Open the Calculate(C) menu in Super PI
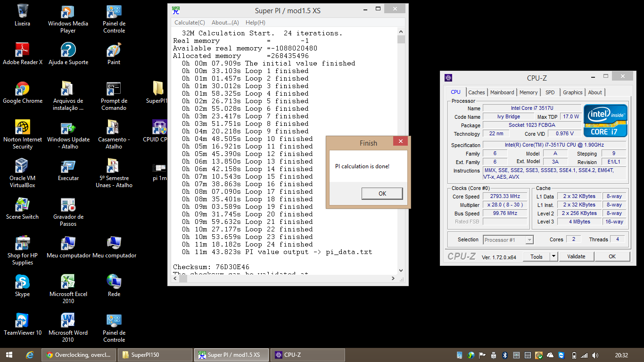Image resolution: width=644 pixels, height=362 pixels. pyautogui.click(x=190, y=22)
